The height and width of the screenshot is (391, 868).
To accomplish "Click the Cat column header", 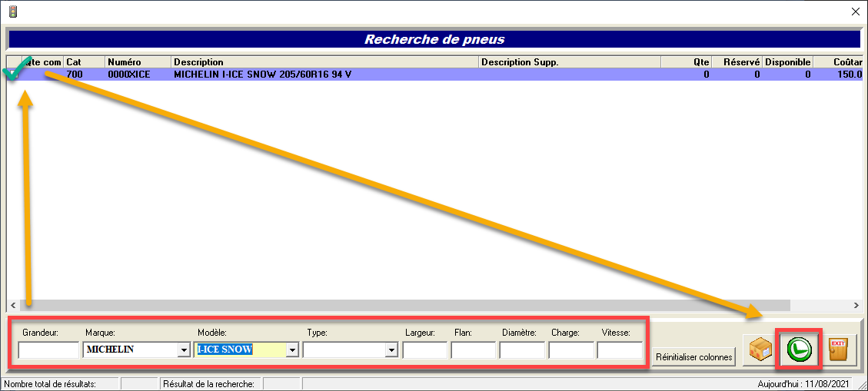I will tap(84, 62).
